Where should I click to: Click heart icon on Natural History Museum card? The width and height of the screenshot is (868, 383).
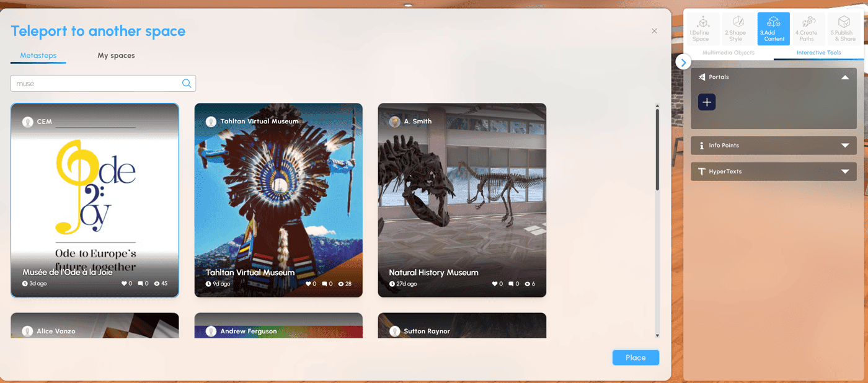pyautogui.click(x=495, y=284)
